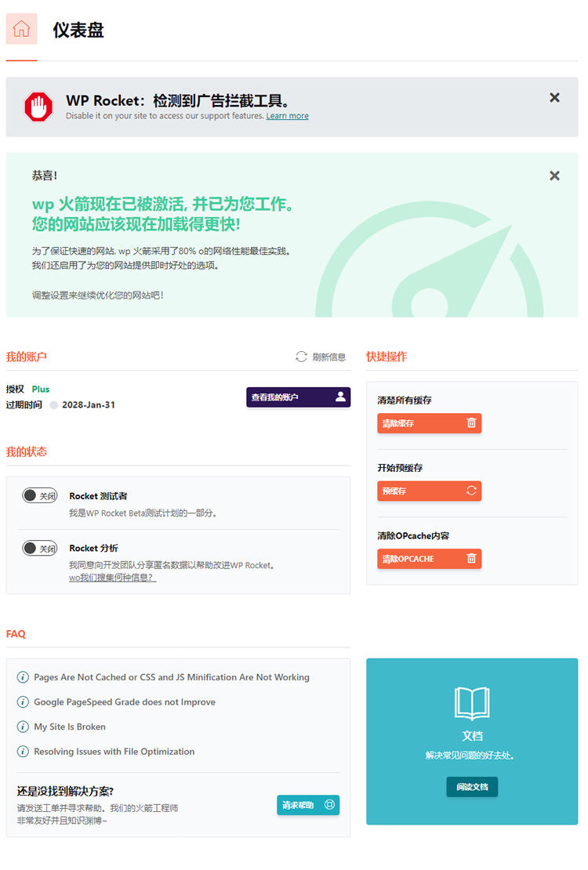Click the 文档 documentation card title
The height and width of the screenshot is (870, 588).
click(472, 736)
